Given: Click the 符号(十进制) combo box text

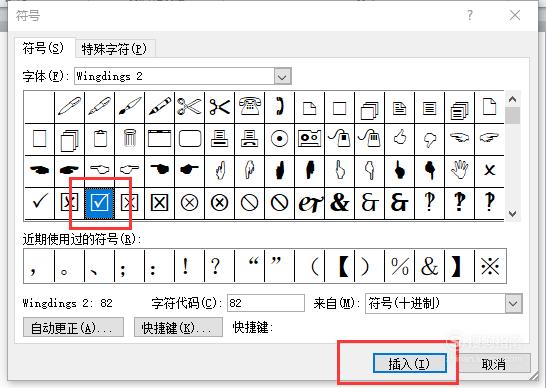Looking at the screenshot, I should [x=404, y=303].
